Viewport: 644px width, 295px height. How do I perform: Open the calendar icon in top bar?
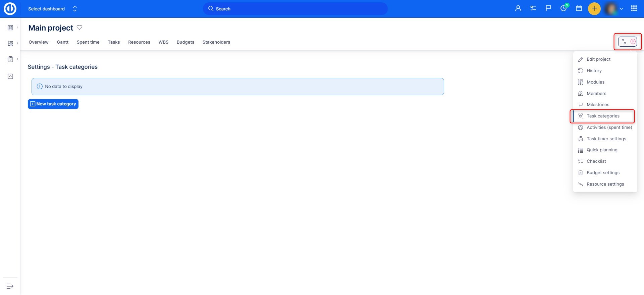[579, 8]
